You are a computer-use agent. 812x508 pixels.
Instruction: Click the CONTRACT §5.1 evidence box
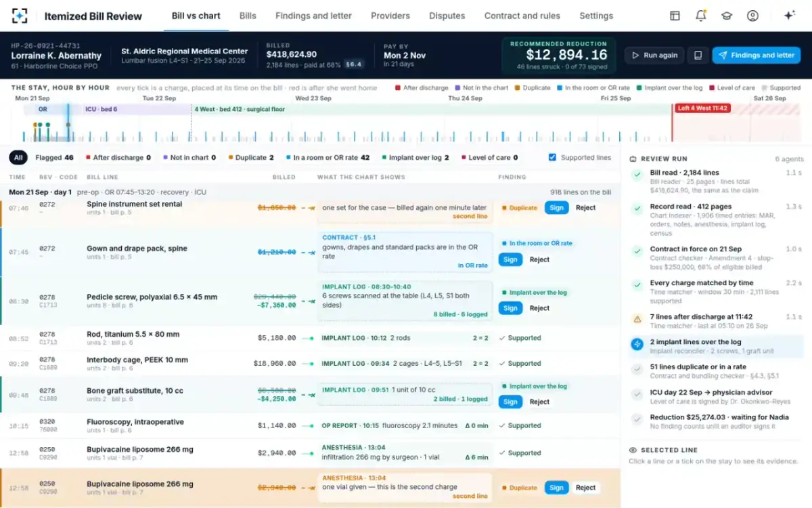tap(406, 251)
